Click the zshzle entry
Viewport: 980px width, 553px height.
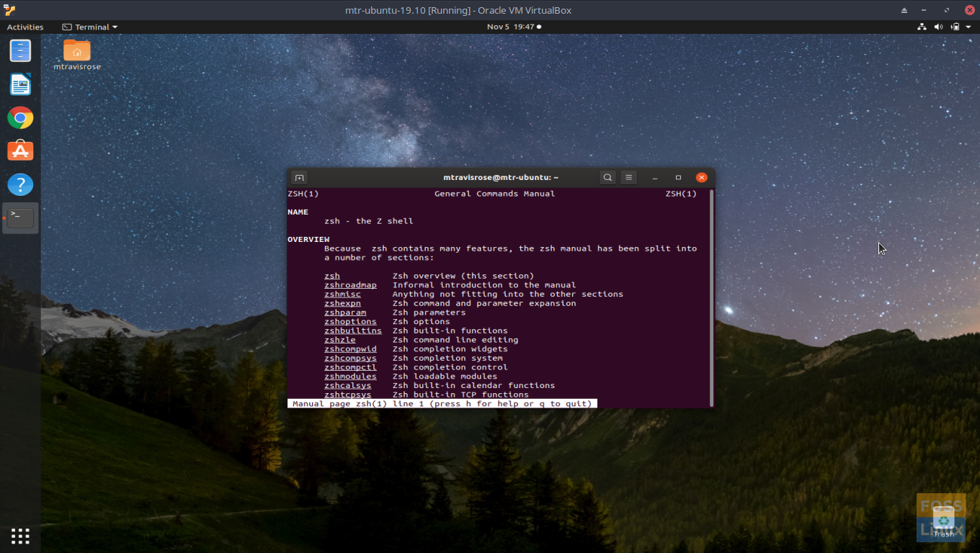(340, 340)
